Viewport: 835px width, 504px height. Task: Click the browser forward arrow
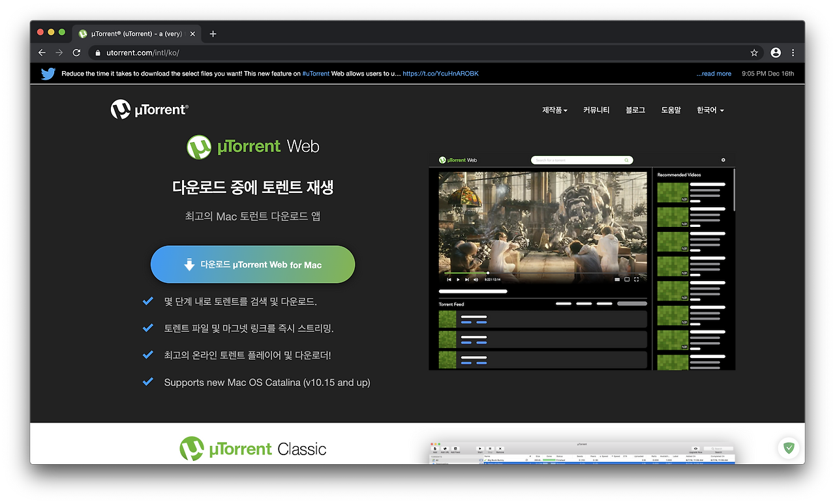59,53
